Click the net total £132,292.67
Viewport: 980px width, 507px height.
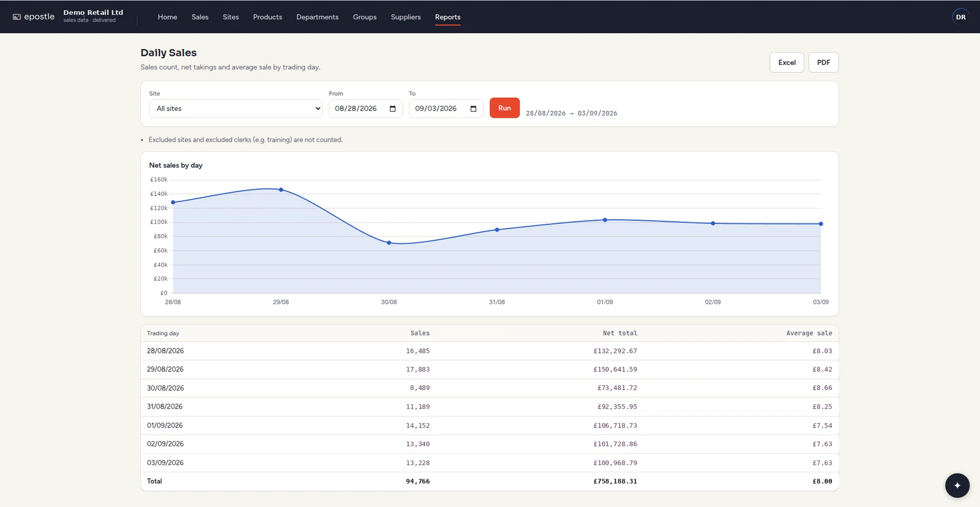pos(615,351)
